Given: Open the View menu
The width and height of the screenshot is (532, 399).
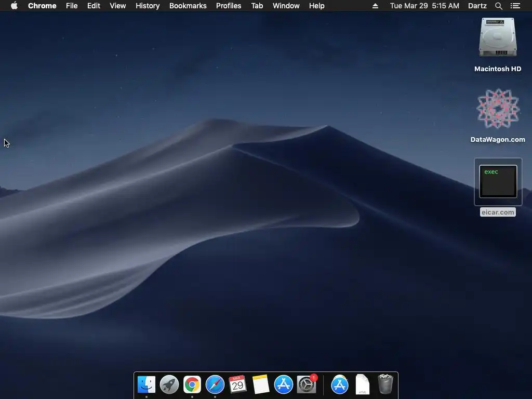Looking at the screenshot, I should pos(118,6).
